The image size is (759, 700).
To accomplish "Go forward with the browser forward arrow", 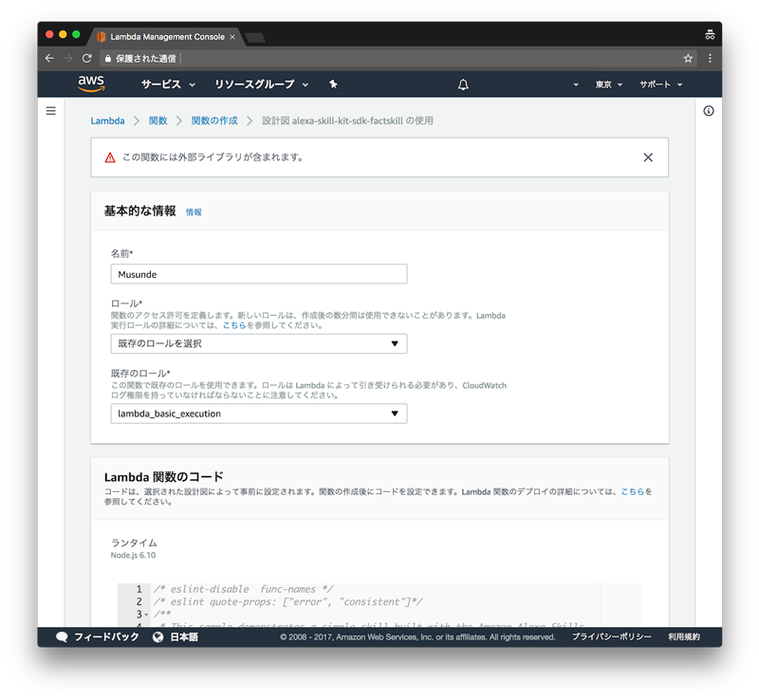I will coord(67,58).
